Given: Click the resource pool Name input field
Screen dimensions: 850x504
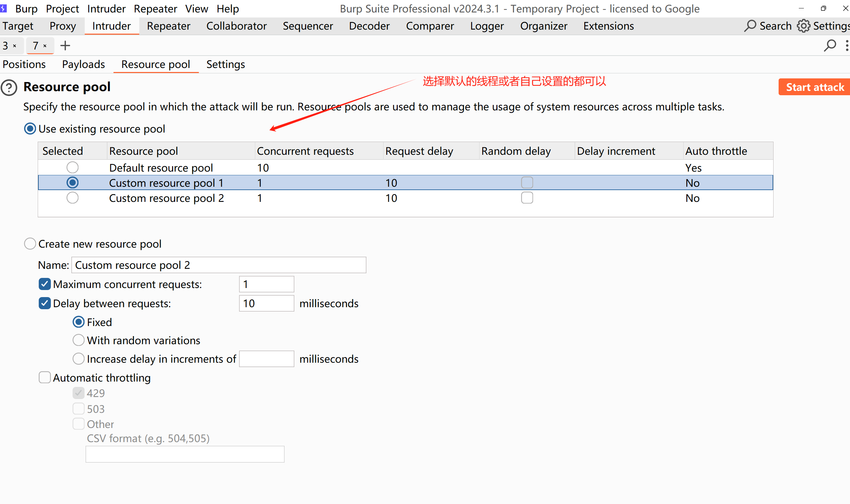Looking at the screenshot, I should pyautogui.click(x=219, y=265).
